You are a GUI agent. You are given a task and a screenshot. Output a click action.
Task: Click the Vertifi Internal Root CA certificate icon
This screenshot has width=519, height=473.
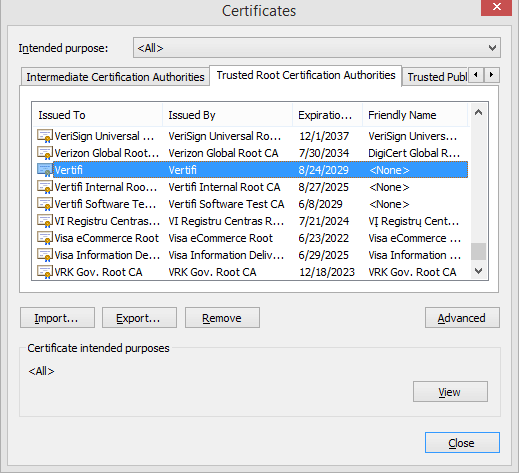(45, 187)
